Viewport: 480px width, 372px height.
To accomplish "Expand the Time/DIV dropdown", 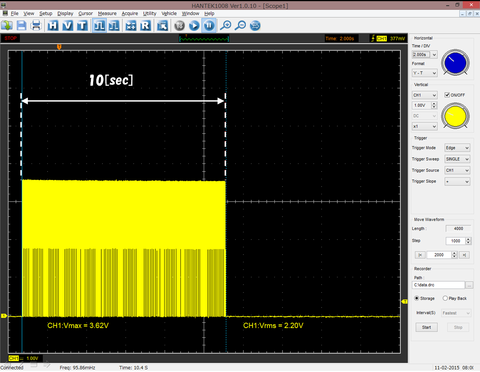I will [434, 54].
